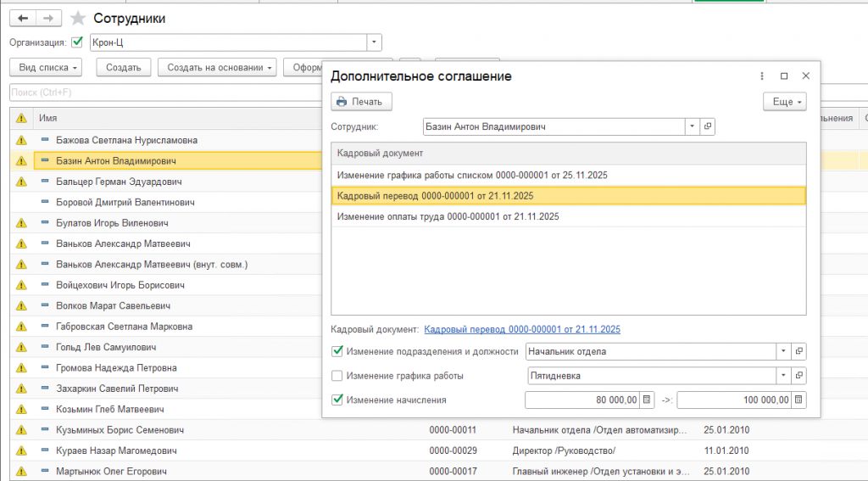Expand the Сотрудник dropdown arrow

pos(692,126)
